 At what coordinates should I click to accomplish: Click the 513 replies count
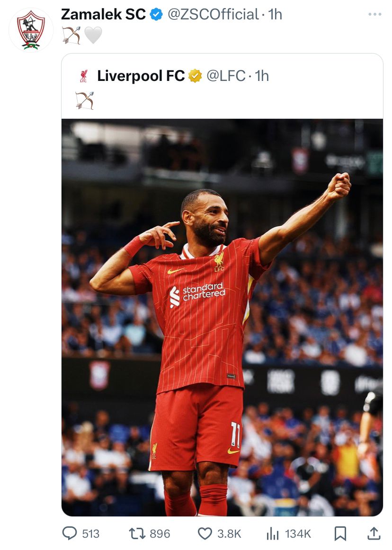(91, 534)
